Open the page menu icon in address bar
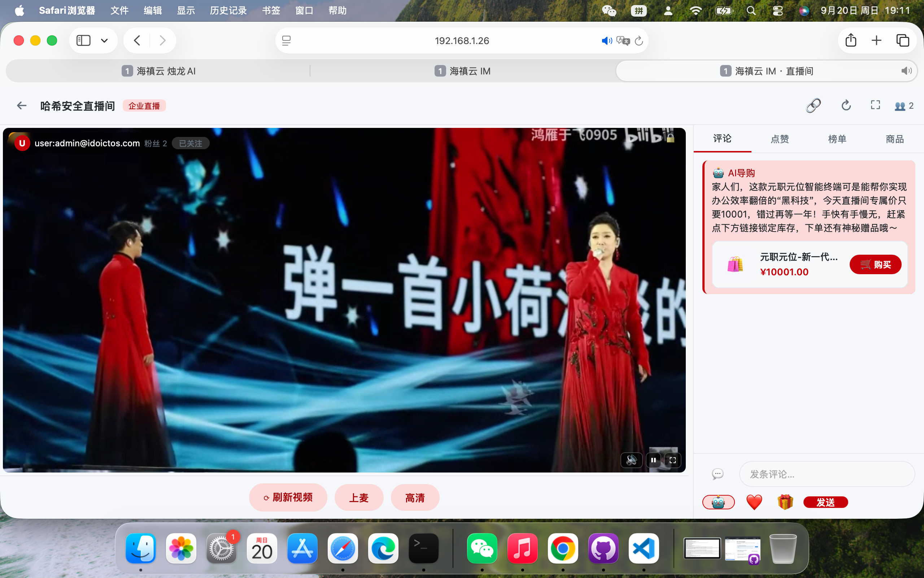This screenshot has width=924, height=578. pos(286,40)
